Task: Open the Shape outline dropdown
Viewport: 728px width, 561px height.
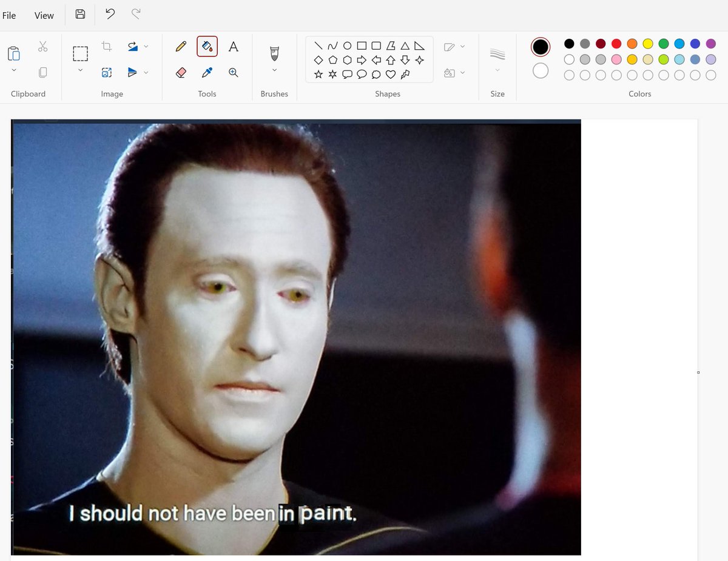Action: pyautogui.click(x=454, y=47)
